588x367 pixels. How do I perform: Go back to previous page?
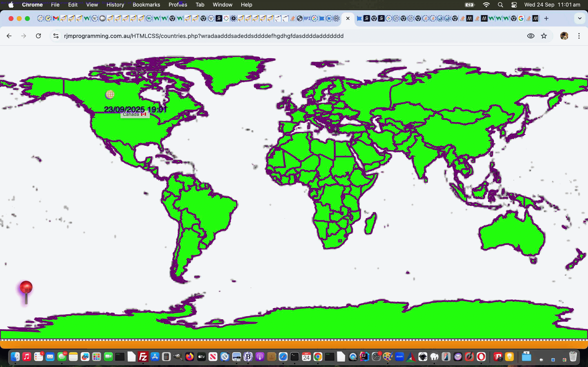9,36
